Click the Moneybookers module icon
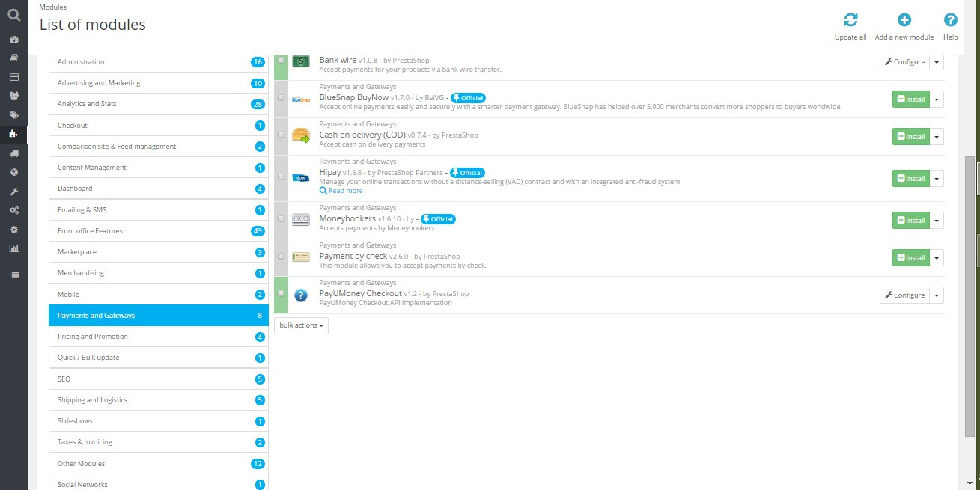 [301, 220]
